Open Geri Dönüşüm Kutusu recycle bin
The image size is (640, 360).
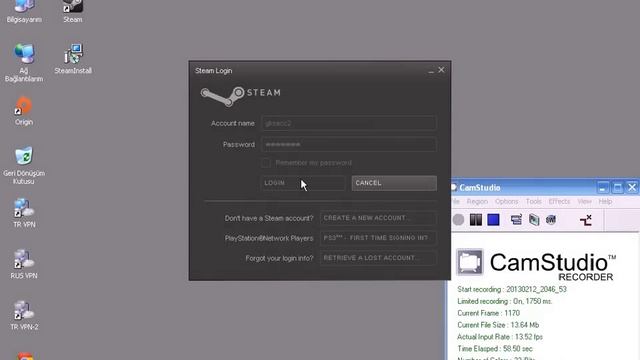(24, 165)
